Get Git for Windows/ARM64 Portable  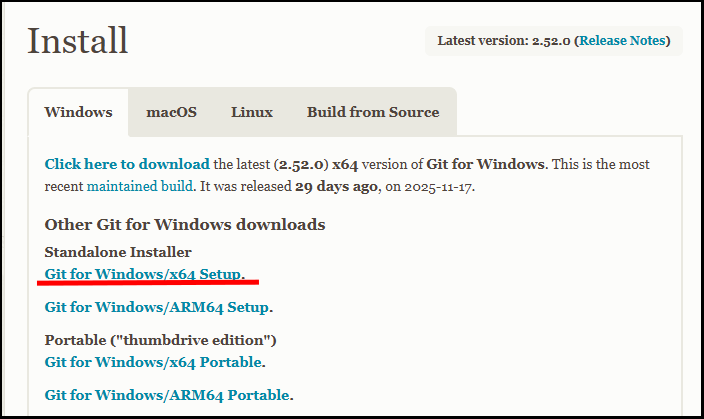click(167, 395)
